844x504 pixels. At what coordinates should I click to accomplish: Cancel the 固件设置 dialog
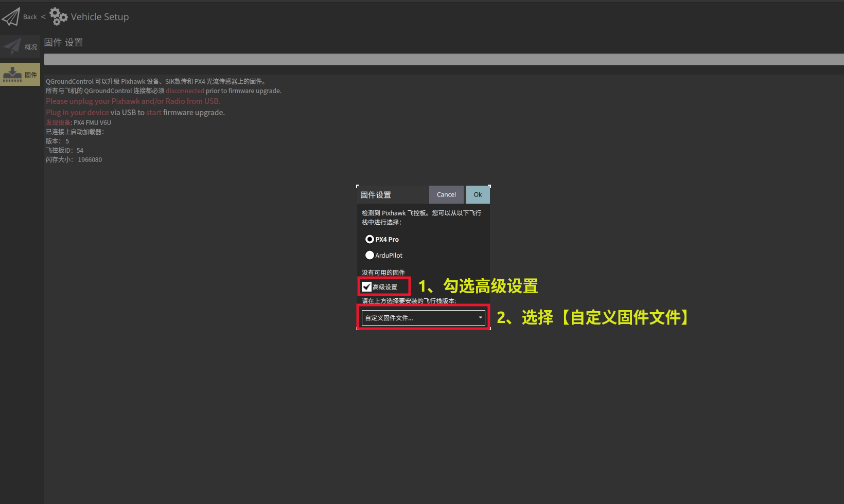446,194
